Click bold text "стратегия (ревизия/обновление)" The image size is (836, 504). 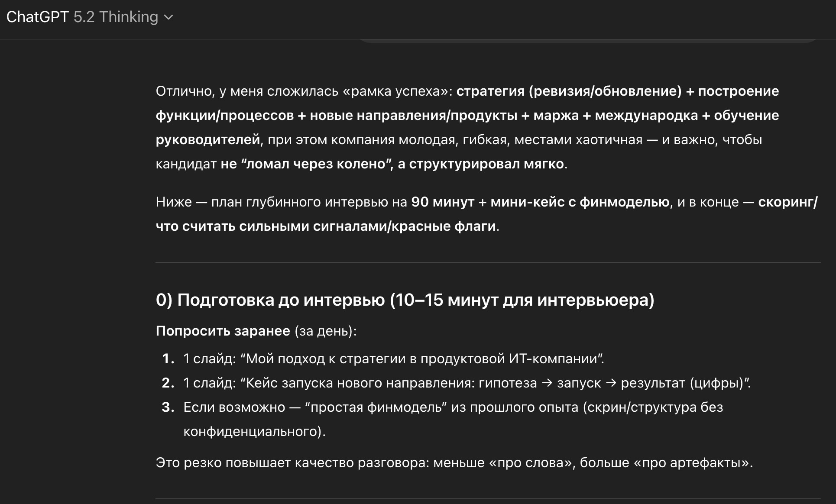[569, 91]
